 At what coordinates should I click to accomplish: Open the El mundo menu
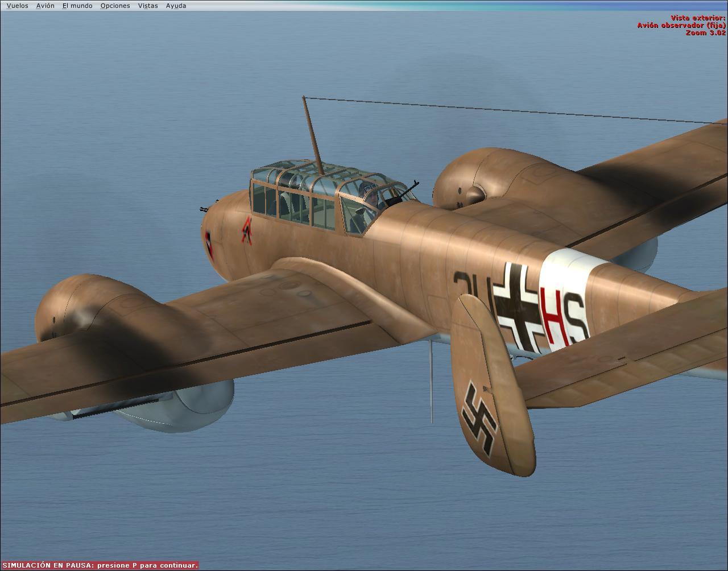77,6
